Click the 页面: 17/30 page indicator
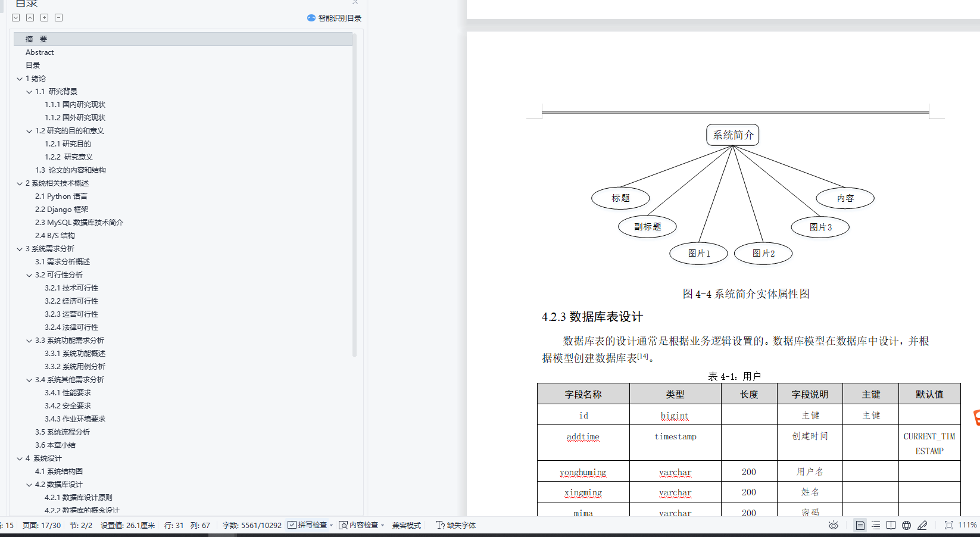980x537 pixels. click(42, 525)
